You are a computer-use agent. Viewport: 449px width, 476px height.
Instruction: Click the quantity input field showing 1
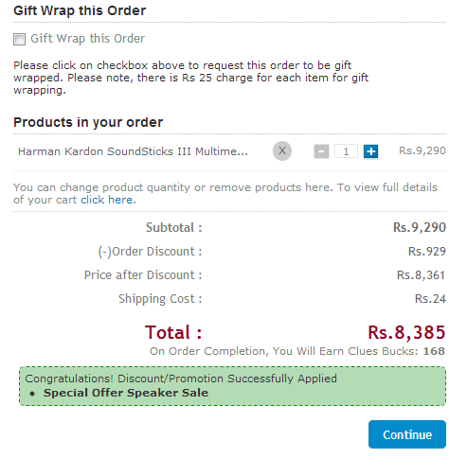(347, 151)
